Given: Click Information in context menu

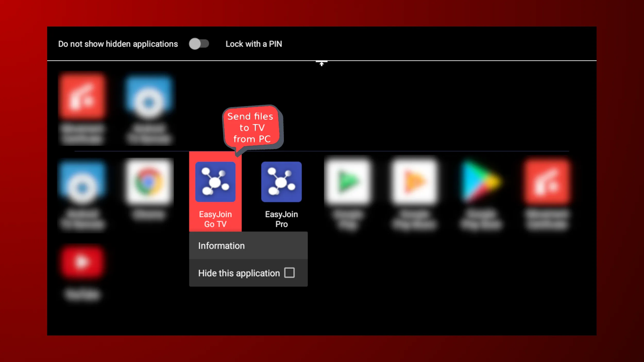Looking at the screenshot, I should pos(222,246).
